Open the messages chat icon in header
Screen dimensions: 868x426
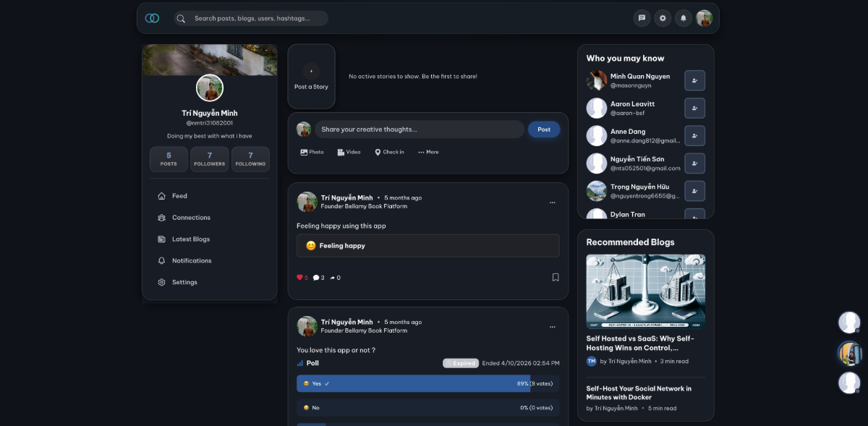[x=642, y=18]
